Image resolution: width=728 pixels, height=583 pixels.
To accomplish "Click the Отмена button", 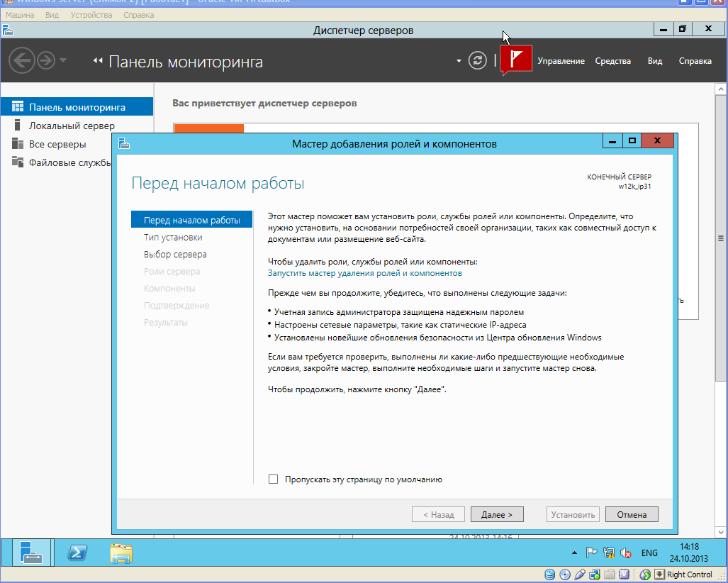I will [632, 514].
